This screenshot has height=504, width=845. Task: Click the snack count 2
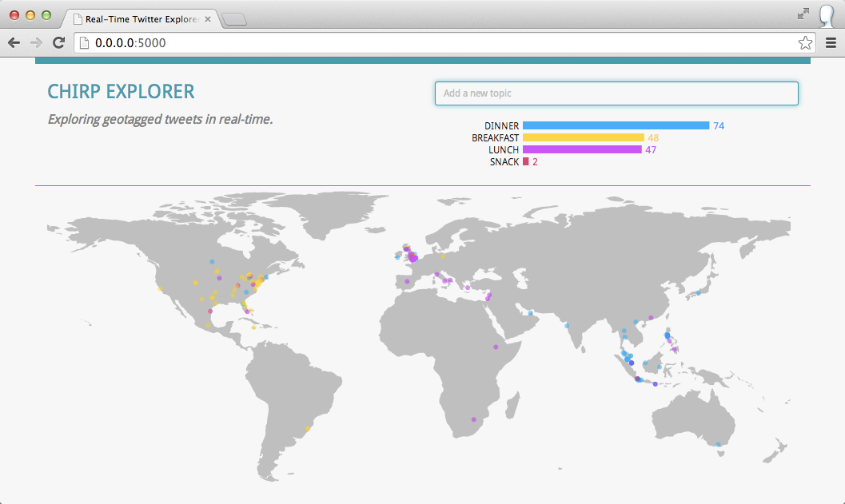tap(535, 161)
